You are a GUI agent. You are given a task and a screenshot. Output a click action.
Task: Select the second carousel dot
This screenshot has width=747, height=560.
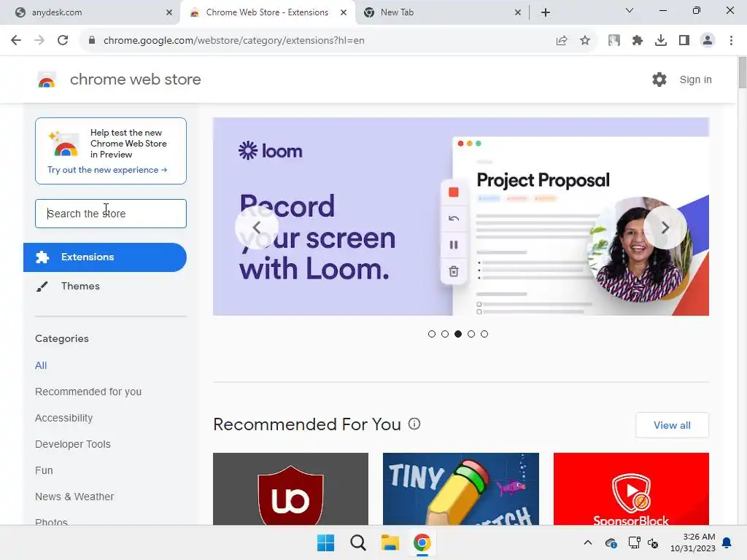click(445, 334)
